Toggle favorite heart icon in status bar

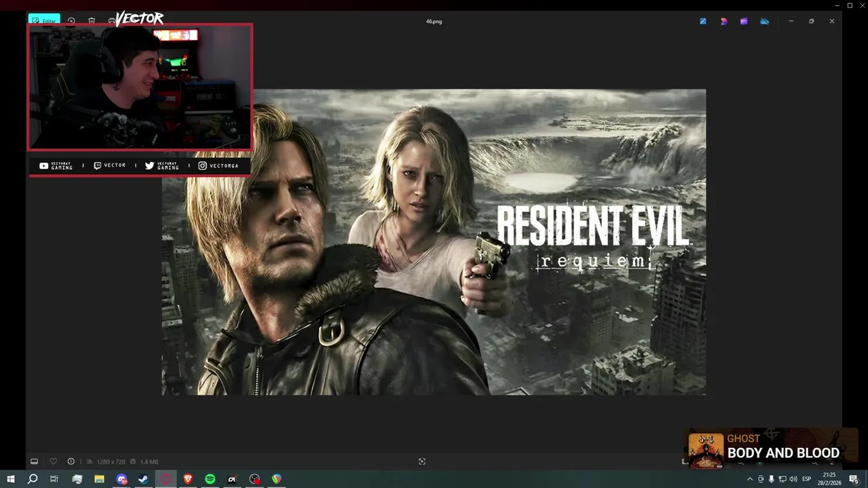click(x=53, y=462)
